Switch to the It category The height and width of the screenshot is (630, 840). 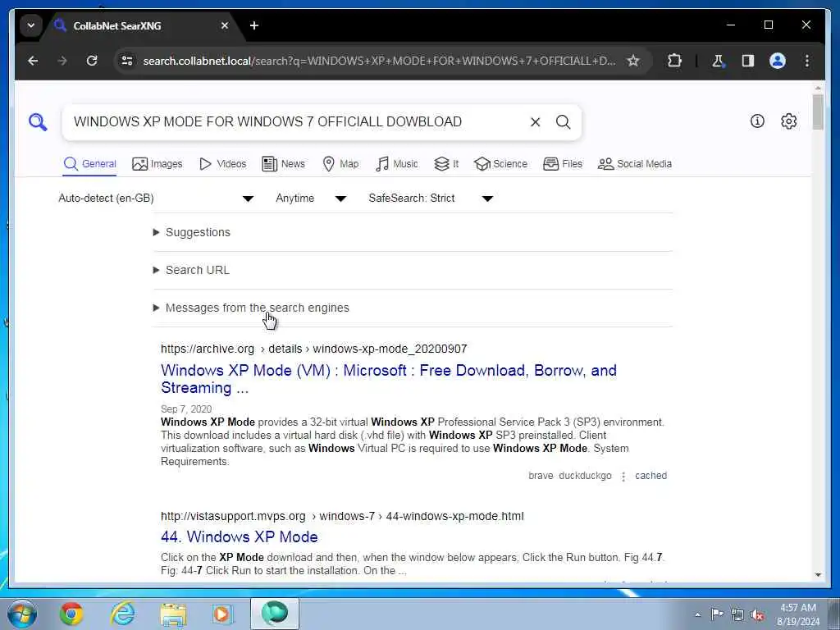point(446,164)
